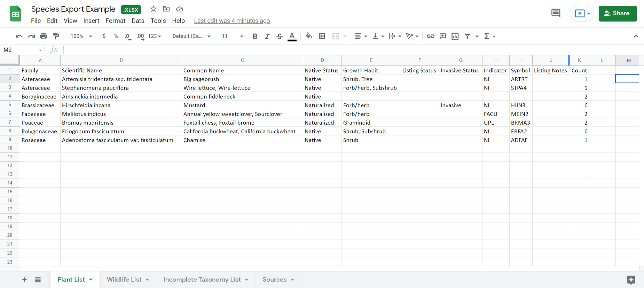Toggle italic formatting
This screenshot has width=644, height=288.
[x=267, y=36]
